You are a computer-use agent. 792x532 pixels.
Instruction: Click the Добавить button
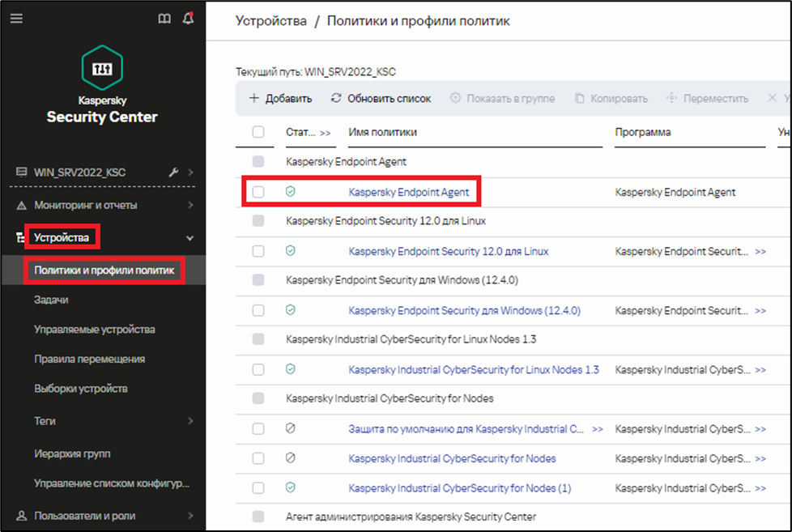(281, 98)
